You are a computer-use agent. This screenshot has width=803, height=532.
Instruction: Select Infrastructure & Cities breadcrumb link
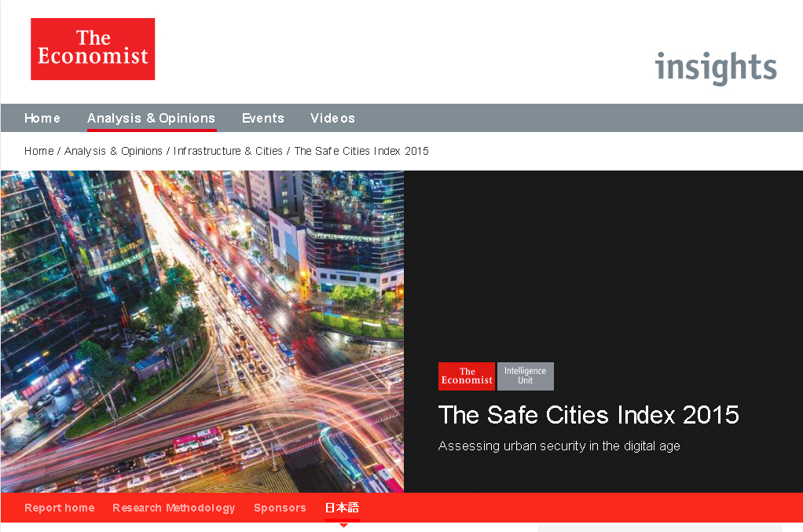pos(228,151)
